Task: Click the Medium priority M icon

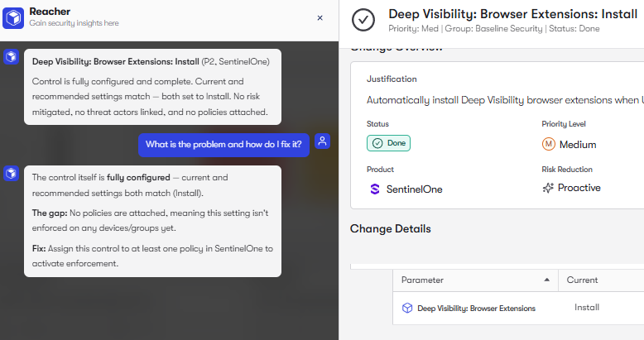Action: (548, 144)
